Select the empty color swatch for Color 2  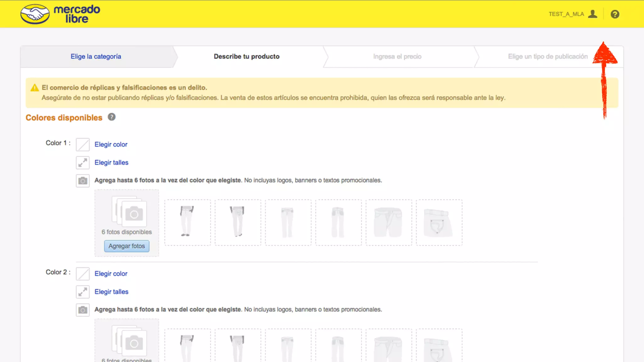(x=83, y=274)
